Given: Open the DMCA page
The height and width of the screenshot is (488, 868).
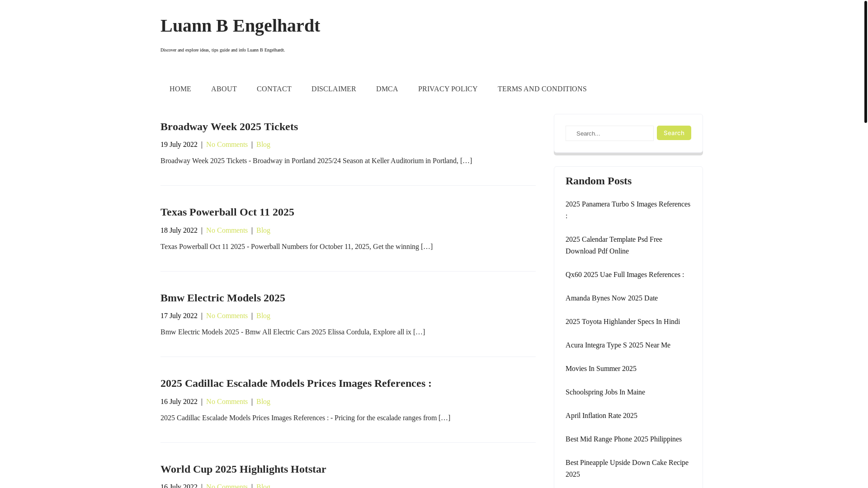Looking at the screenshot, I should click(387, 89).
